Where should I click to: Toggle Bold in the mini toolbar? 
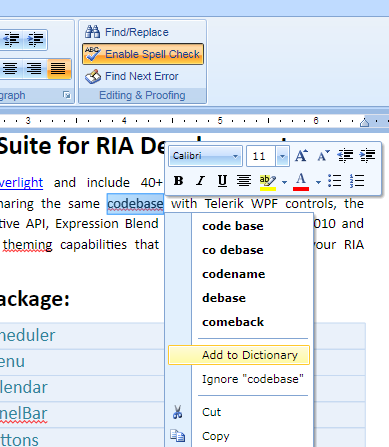179,181
